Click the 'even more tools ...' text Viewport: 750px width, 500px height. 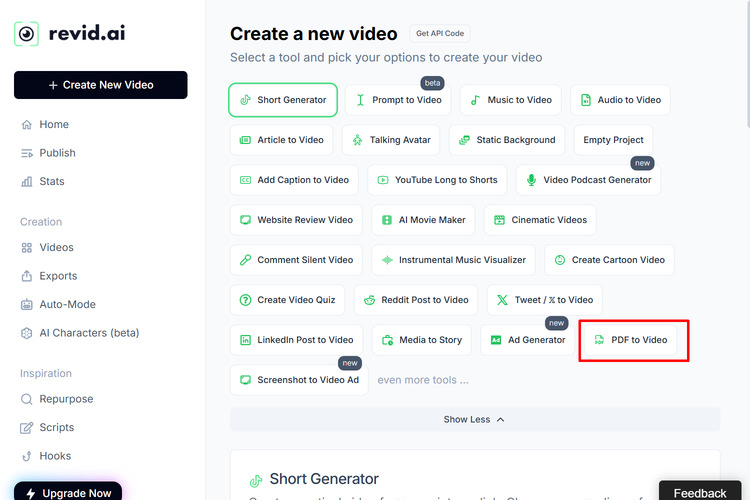coord(423,380)
